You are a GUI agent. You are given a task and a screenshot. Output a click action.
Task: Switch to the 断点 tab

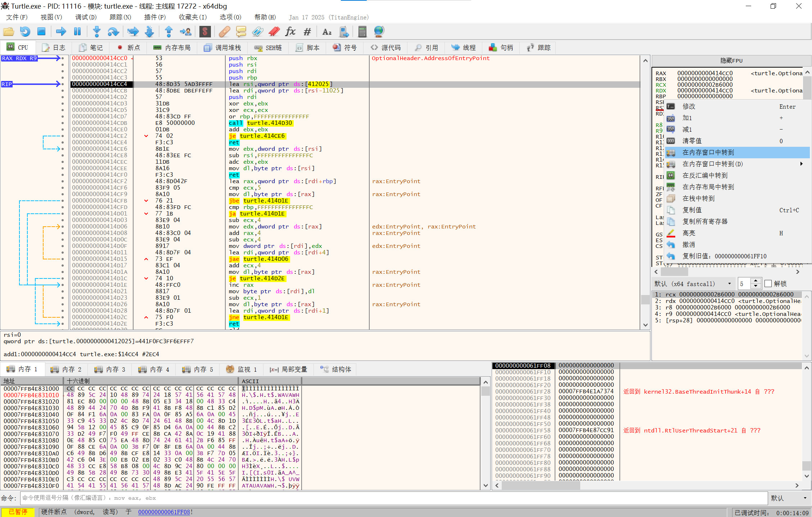point(129,47)
